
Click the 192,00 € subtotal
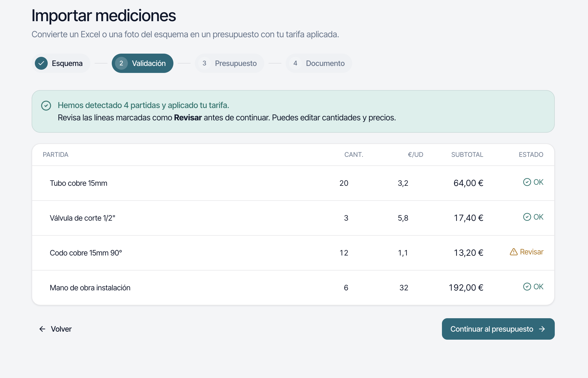(466, 288)
